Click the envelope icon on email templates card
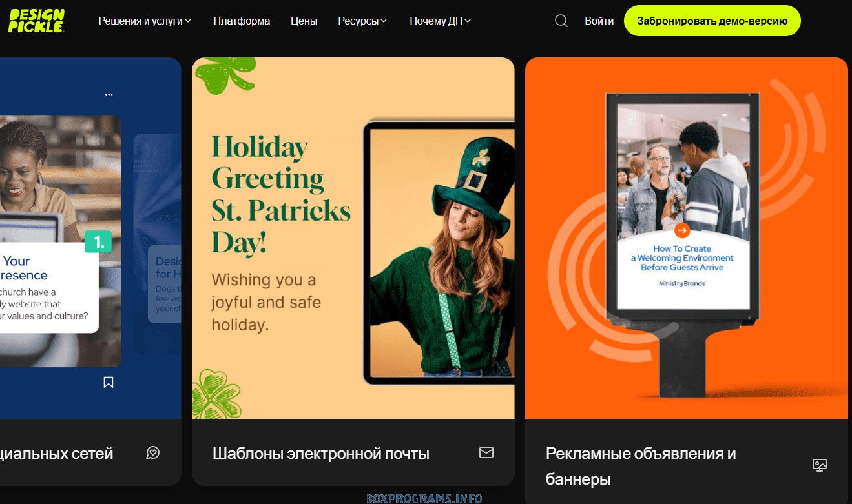The image size is (852, 504). [x=486, y=452]
